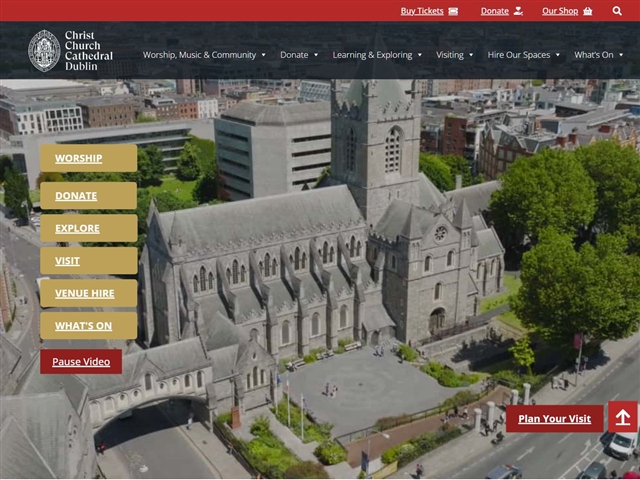The image size is (640, 480).
Task: Click the shop basket icon beside Our Shop
Action: (587, 11)
